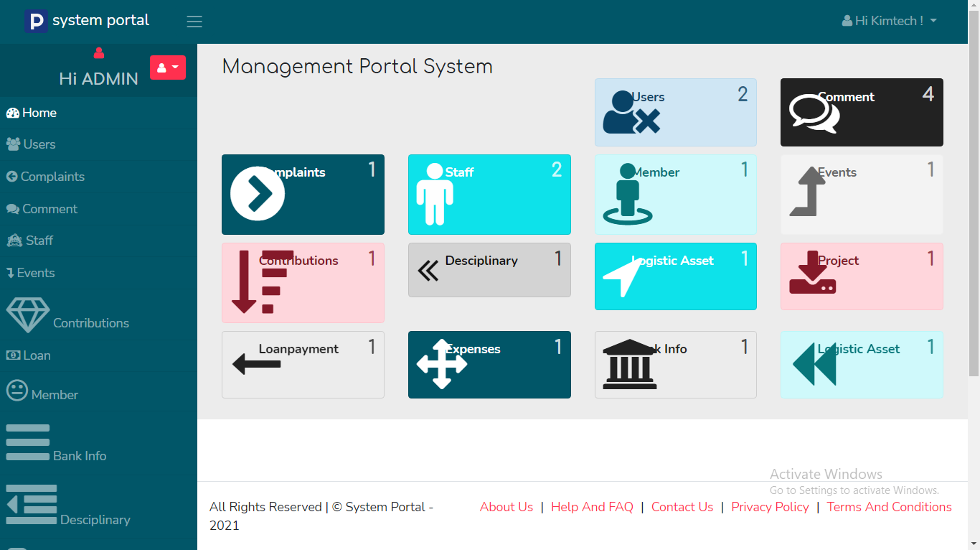Open Loan via the banknote sidebar icon

click(x=13, y=355)
